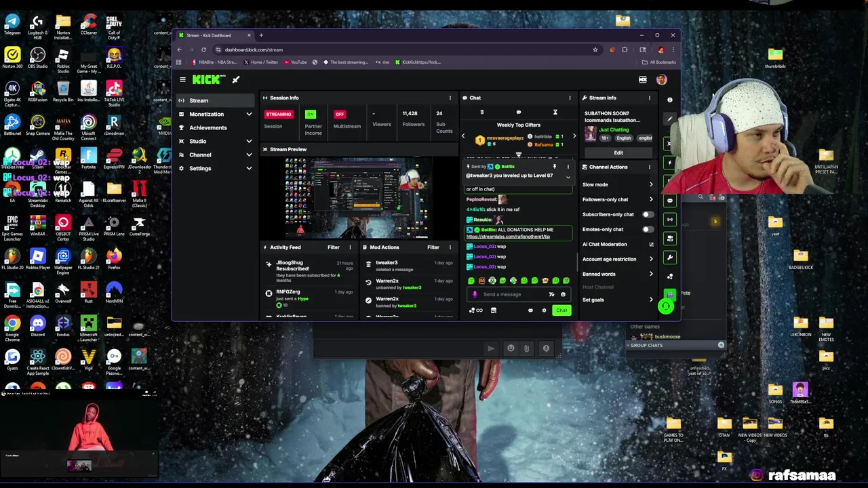
Task: Click the info icon in the right rail
Action: 669,100
